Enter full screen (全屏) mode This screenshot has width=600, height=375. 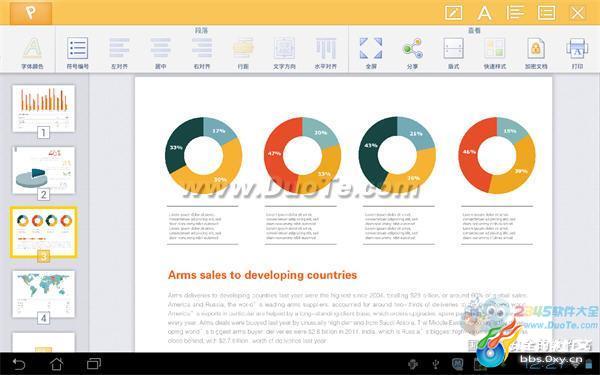point(371,52)
